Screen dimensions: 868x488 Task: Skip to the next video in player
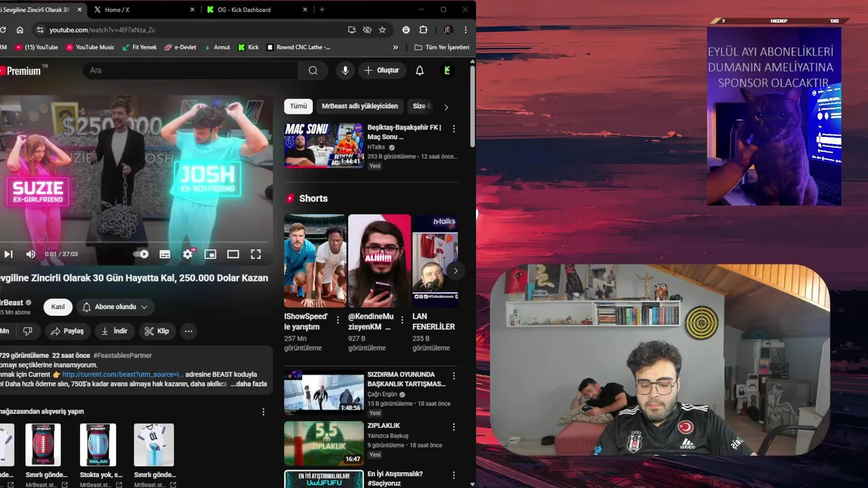(x=8, y=254)
